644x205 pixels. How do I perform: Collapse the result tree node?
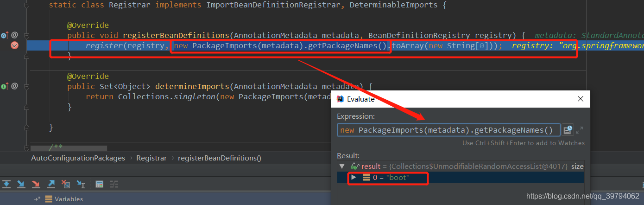tap(342, 166)
